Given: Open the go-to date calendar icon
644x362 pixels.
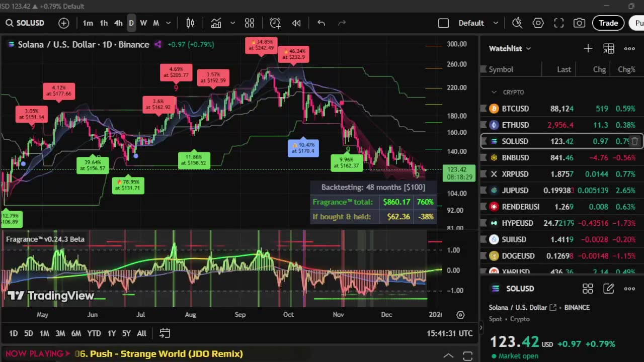Looking at the screenshot, I should click(165, 333).
